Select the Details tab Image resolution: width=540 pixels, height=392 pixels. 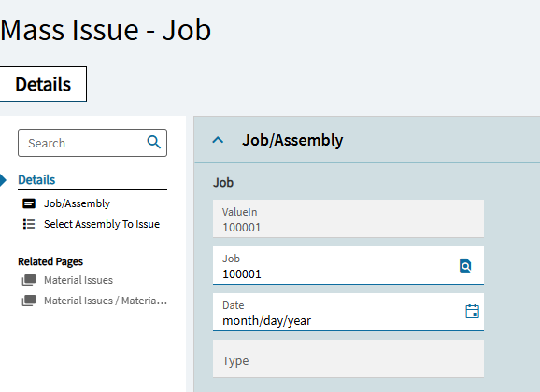pyautogui.click(x=43, y=84)
